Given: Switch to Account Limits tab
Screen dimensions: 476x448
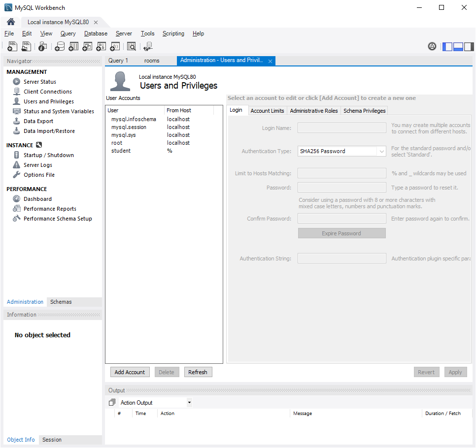Looking at the screenshot, I should [267, 111].
